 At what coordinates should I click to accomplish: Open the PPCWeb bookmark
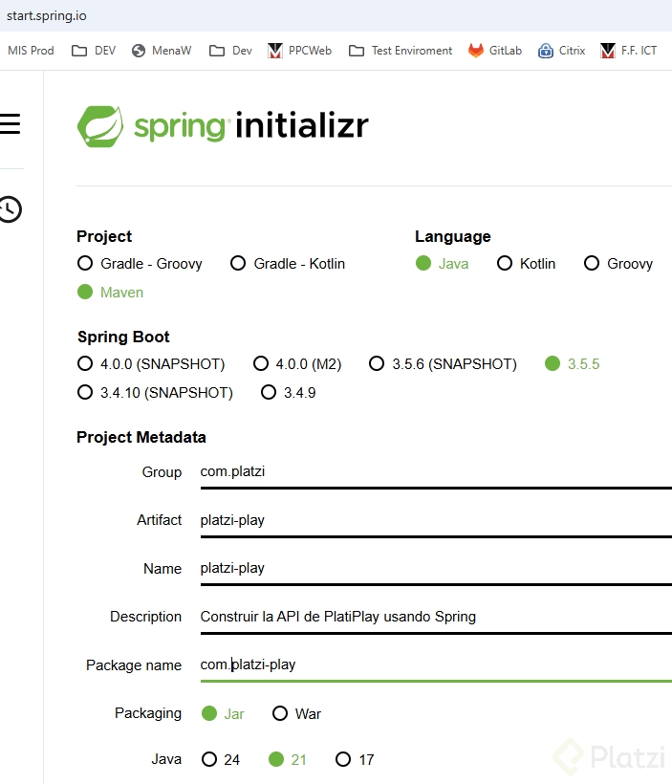(299, 50)
